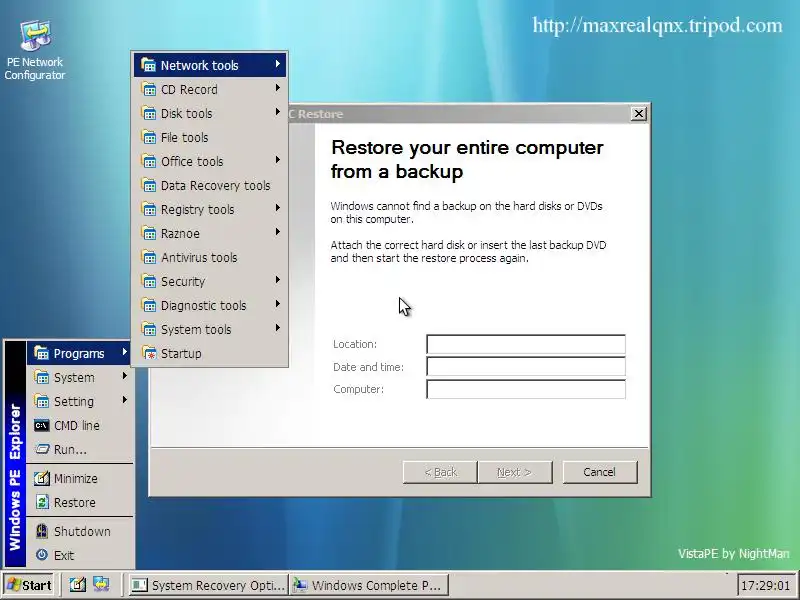Expand the Network tools submenu arrow
800x600 pixels.
point(278,64)
